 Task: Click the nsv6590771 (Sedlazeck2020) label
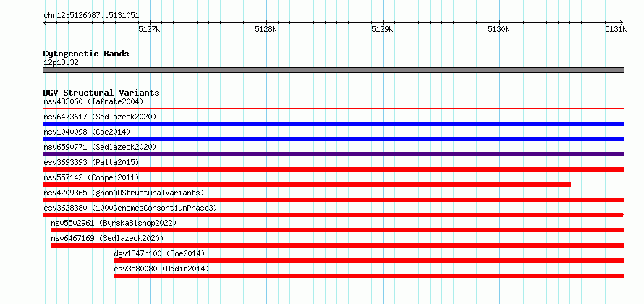click(100, 147)
